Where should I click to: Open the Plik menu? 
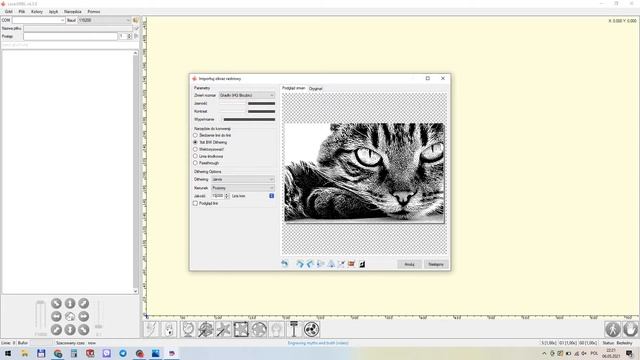coord(22,11)
